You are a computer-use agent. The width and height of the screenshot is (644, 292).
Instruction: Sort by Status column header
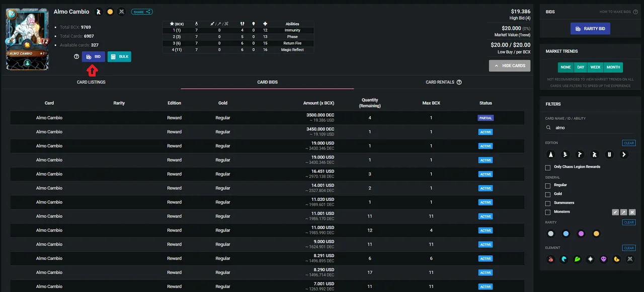(486, 103)
